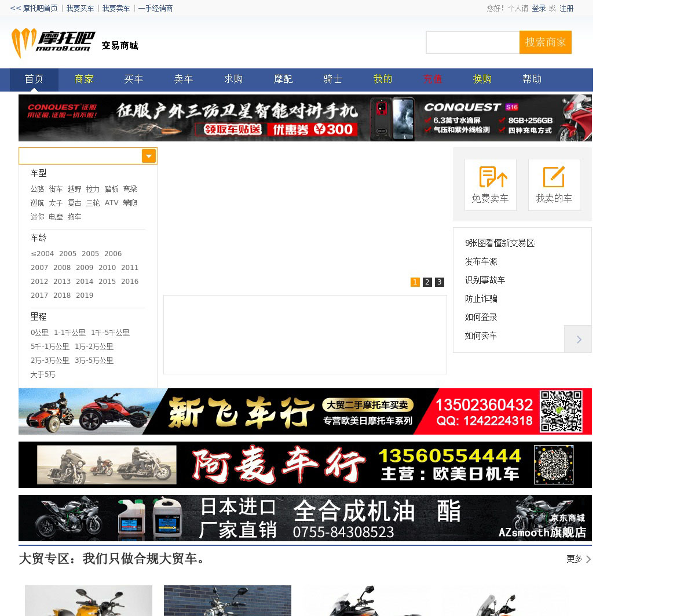The height and width of the screenshot is (616, 695).
Task: Filter by year ≤2004
Action: tap(42, 254)
